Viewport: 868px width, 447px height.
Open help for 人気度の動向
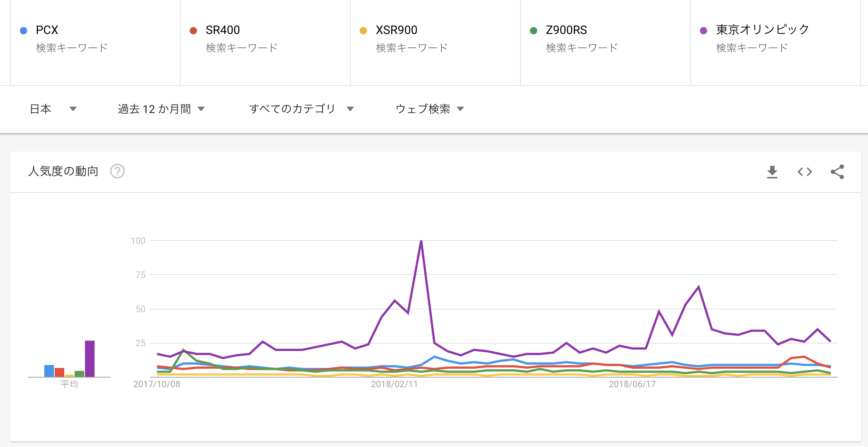(117, 171)
